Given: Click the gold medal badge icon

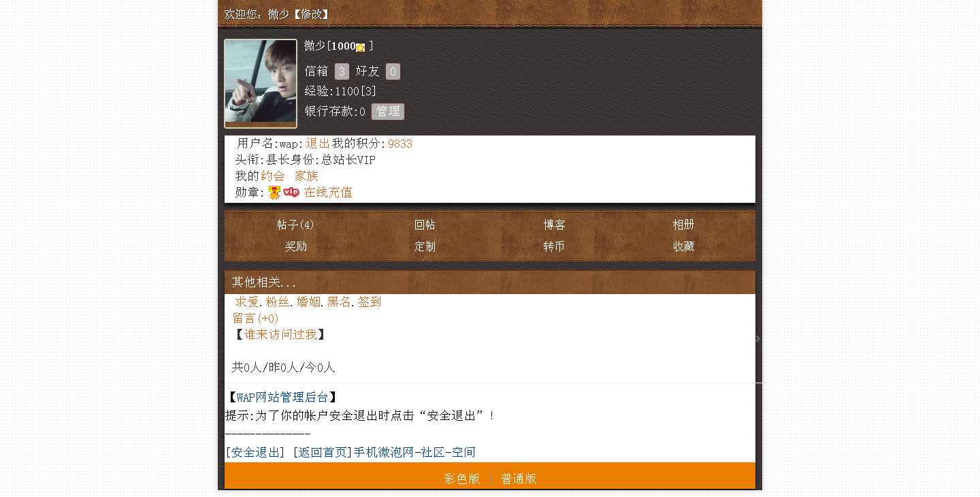Looking at the screenshot, I should coord(274,193).
